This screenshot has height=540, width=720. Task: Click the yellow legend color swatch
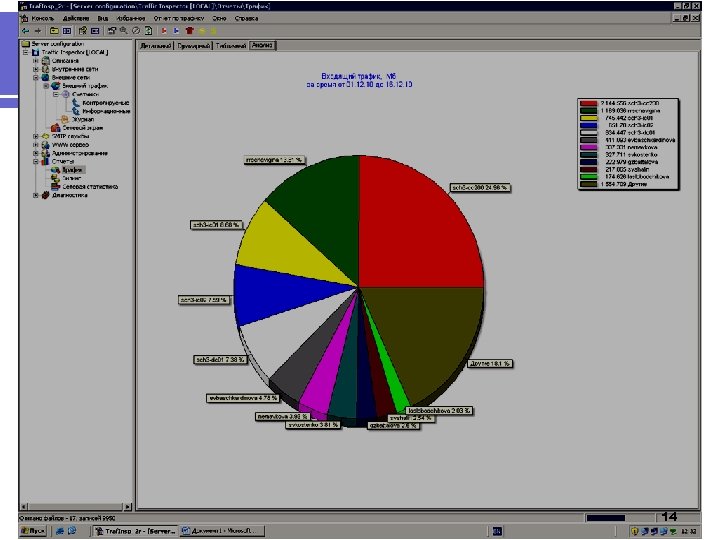[588, 118]
